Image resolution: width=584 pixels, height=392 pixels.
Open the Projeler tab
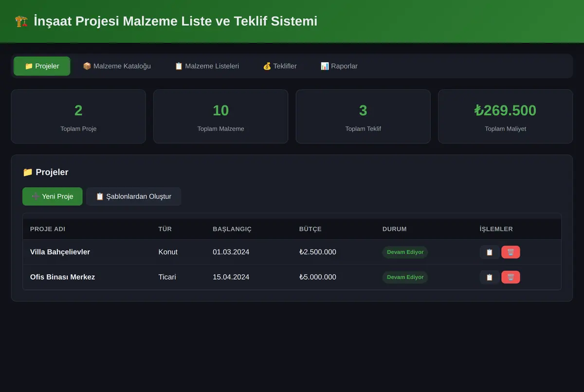coord(42,66)
